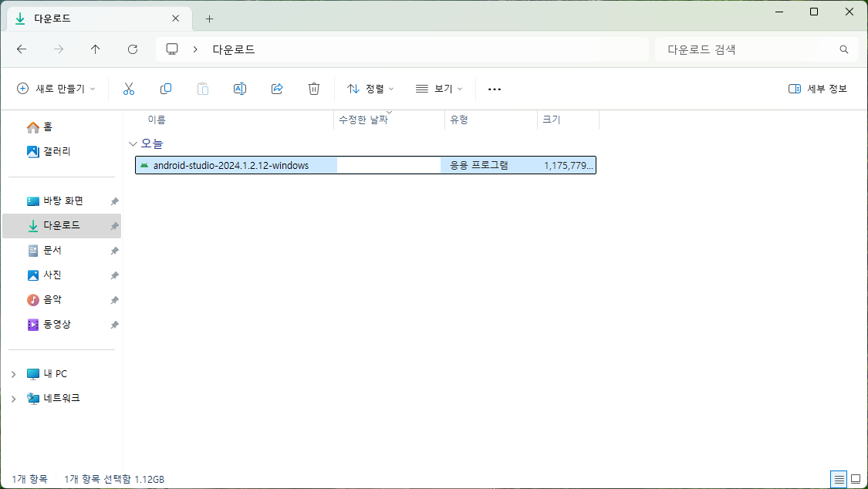This screenshot has width=868, height=489.
Task: Go up one folder level arrow
Action: pos(95,49)
